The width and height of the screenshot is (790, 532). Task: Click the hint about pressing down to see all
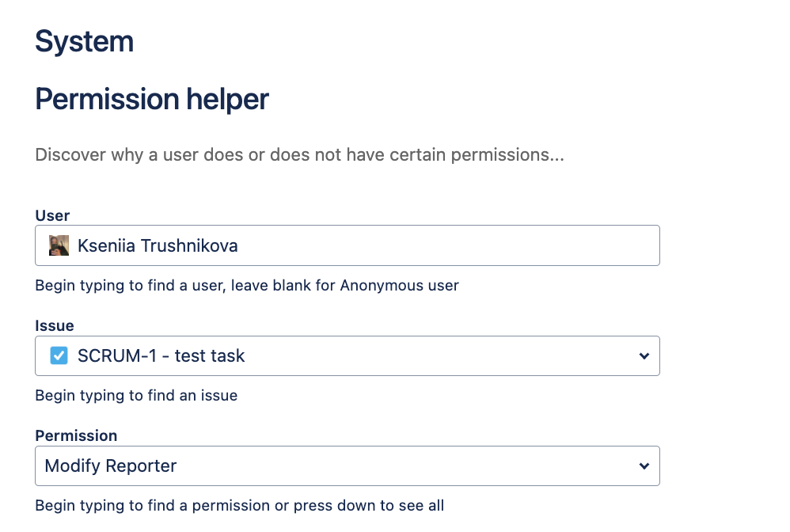[x=239, y=505]
